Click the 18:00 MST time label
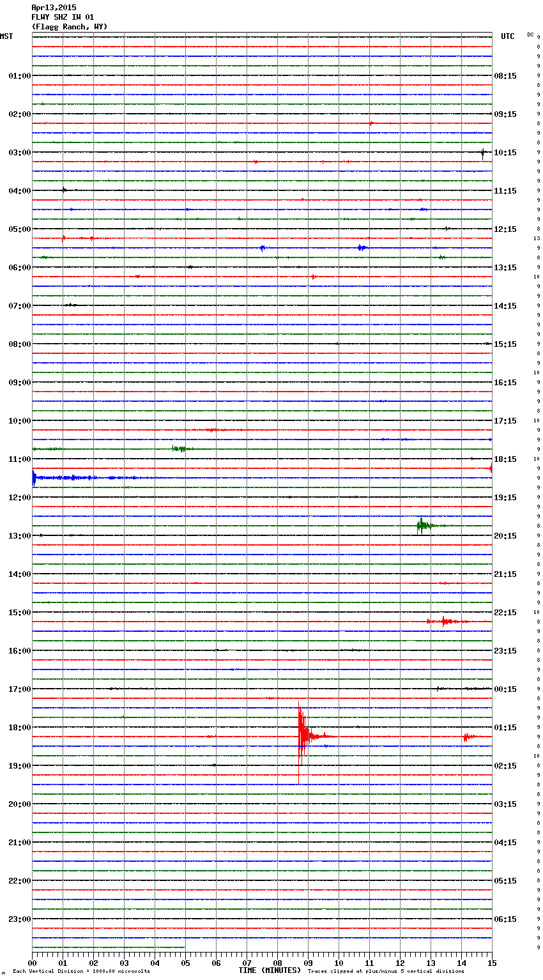This screenshot has width=543, height=980. 19,728
